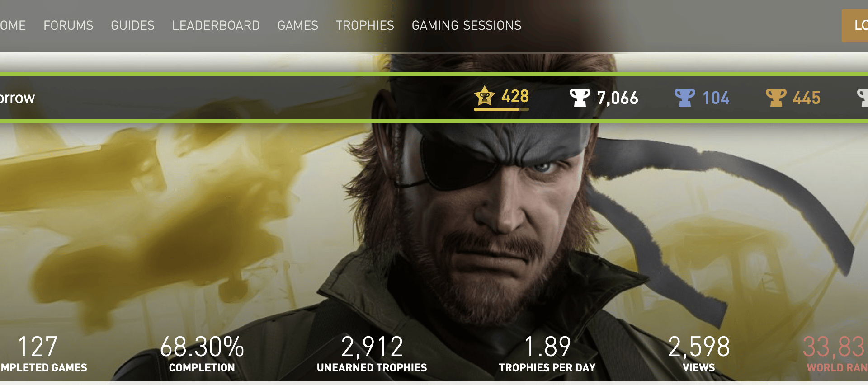Open the Games section
The width and height of the screenshot is (868, 385).
pos(297,26)
